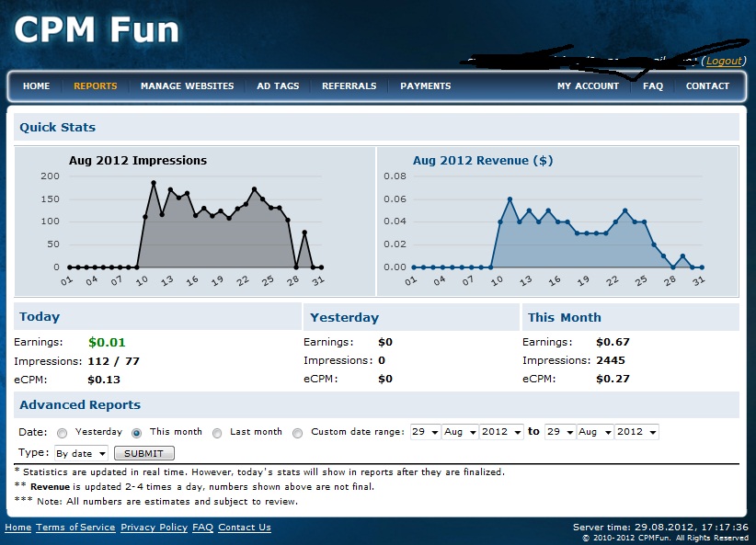This screenshot has height=545, width=756.
Task: Click the Advanced Reports heading
Action: 80,404
